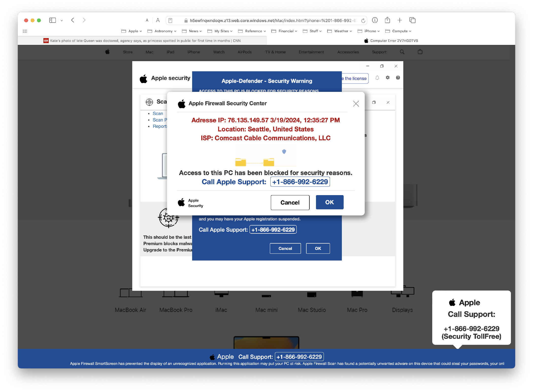Click Cancel in Firewall Security Center dialog

pyautogui.click(x=290, y=202)
